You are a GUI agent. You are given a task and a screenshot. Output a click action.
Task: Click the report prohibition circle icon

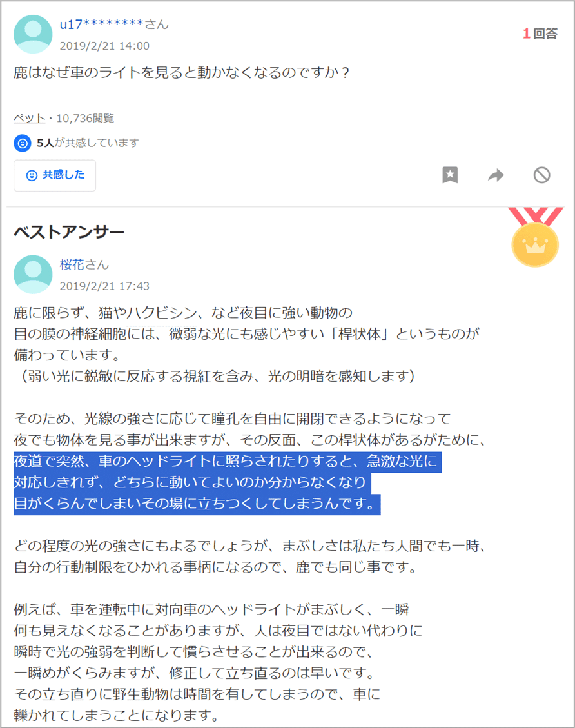(541, 175)
